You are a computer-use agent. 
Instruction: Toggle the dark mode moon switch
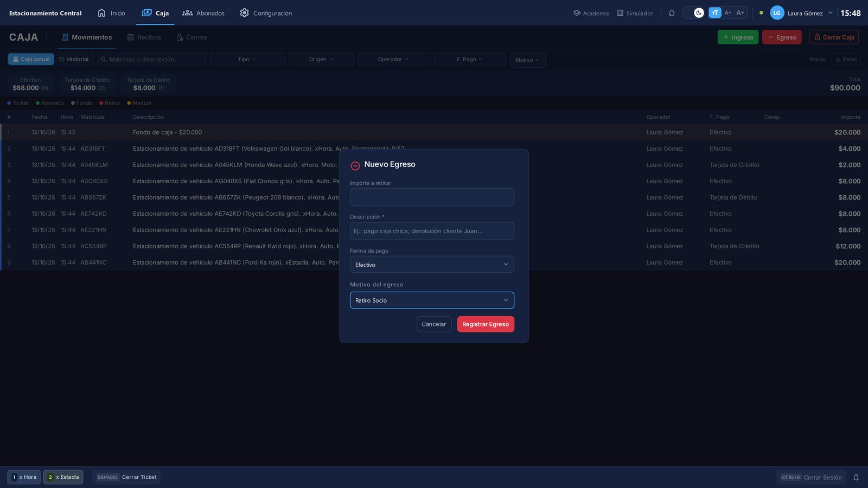pos(693,13)
